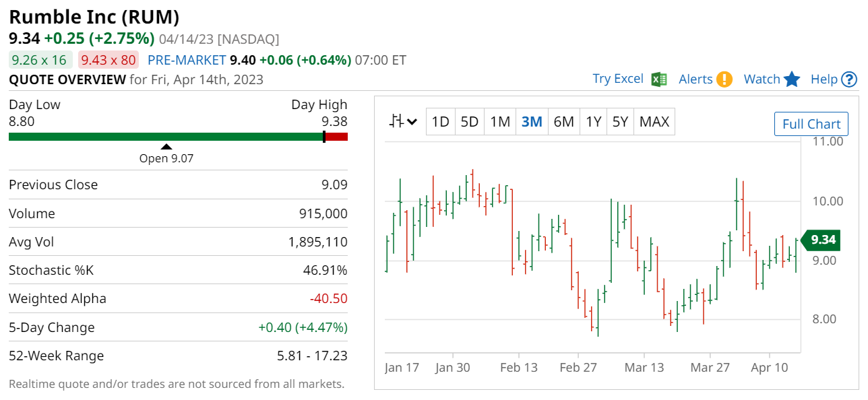The height and width of the screenshot is (400, 868).
Task: Click the Avg Vol value 1,895,110
Action: coord(318,242)
